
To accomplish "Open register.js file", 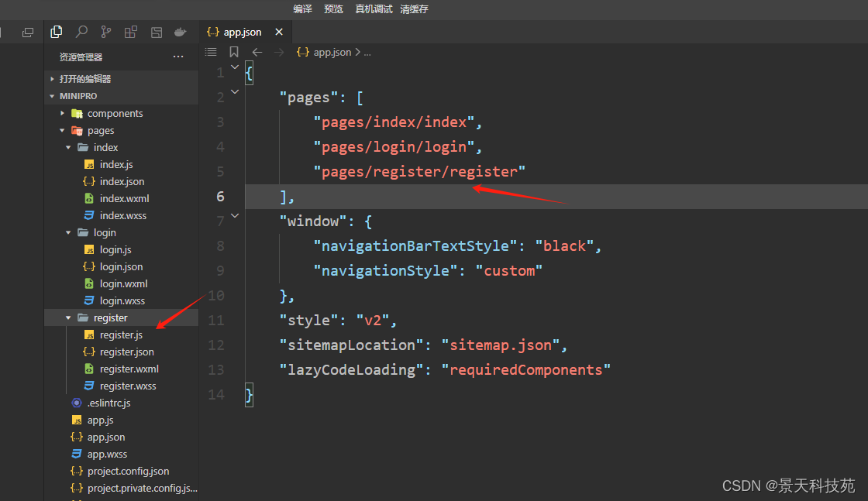I will [x=121, y=335].
